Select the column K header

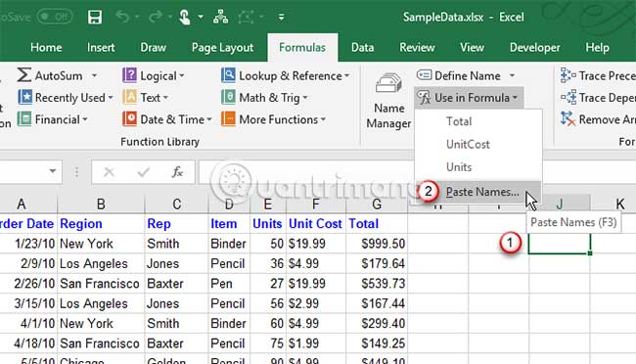(x=619, y=204)
